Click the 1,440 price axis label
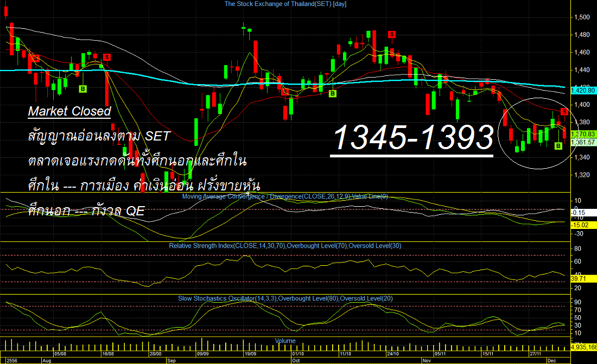Viewport: 597px width, 364px height. (582, 69)
